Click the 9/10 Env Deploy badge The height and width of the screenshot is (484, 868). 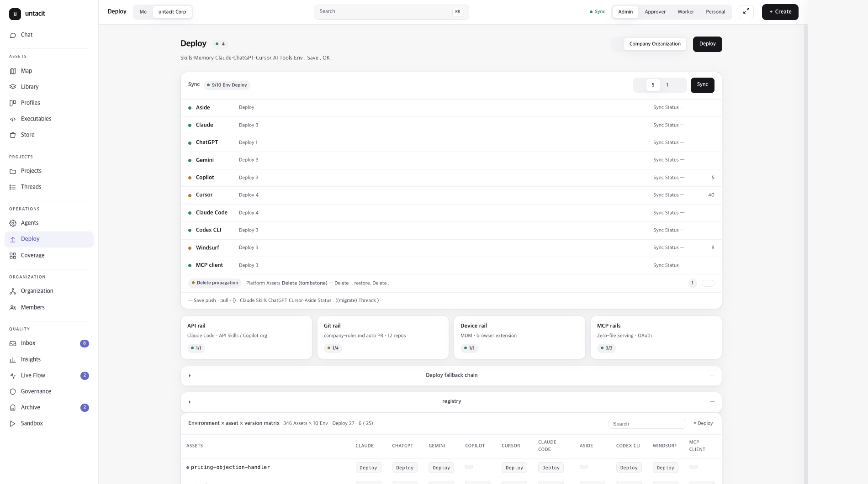(227, 85)
